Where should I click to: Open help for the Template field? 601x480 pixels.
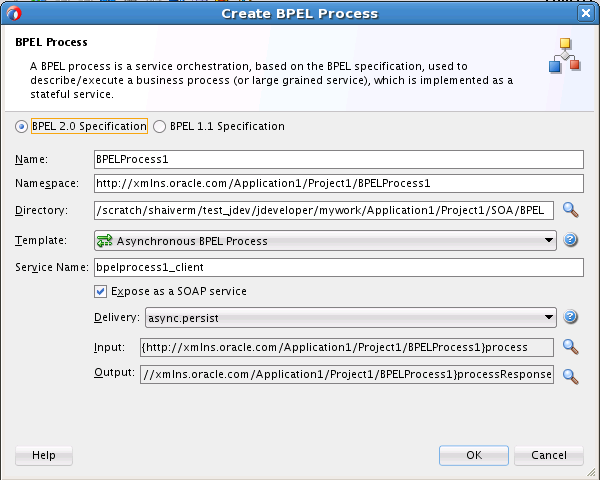coord(570,240)
